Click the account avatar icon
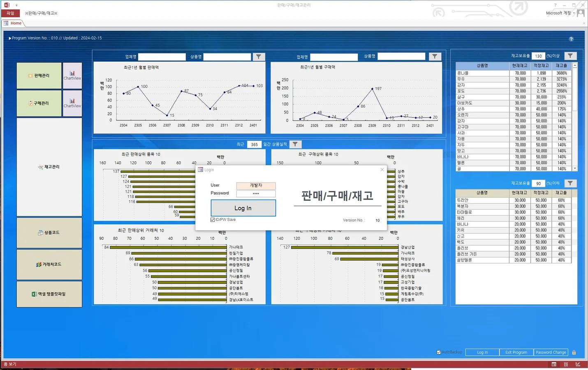 click(581, 13)
